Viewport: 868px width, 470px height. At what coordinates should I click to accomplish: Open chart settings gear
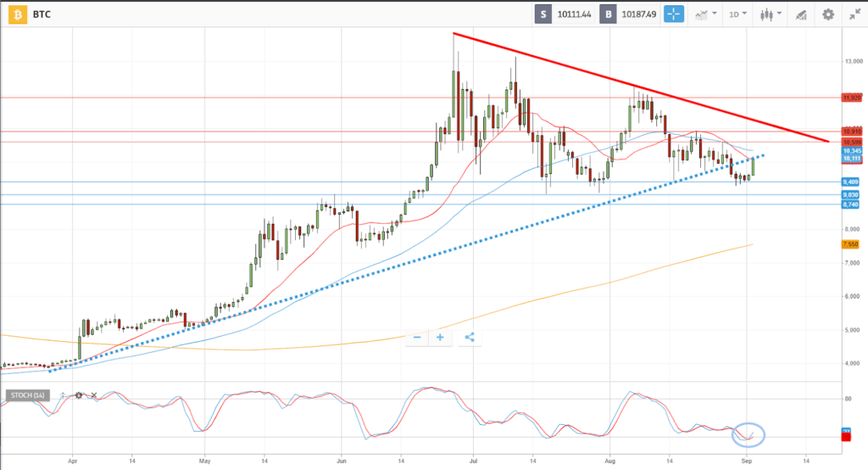828,14
